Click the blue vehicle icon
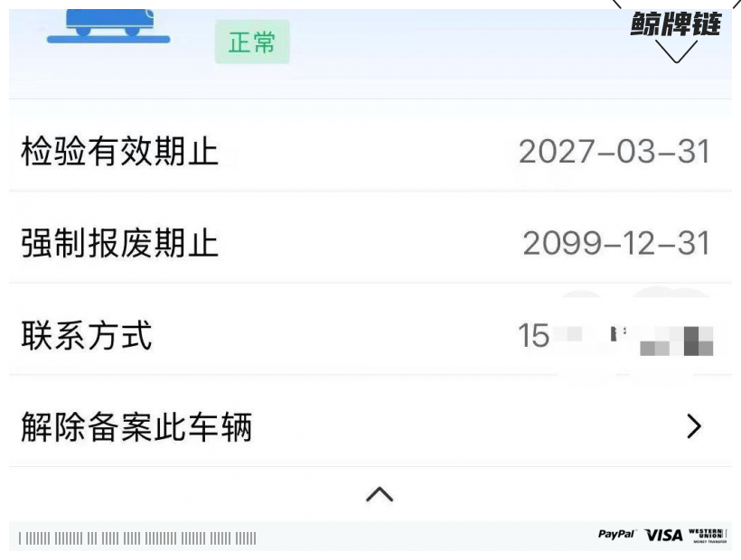The image size is (741, 560). pyautogui.click(x=108, y=26)
